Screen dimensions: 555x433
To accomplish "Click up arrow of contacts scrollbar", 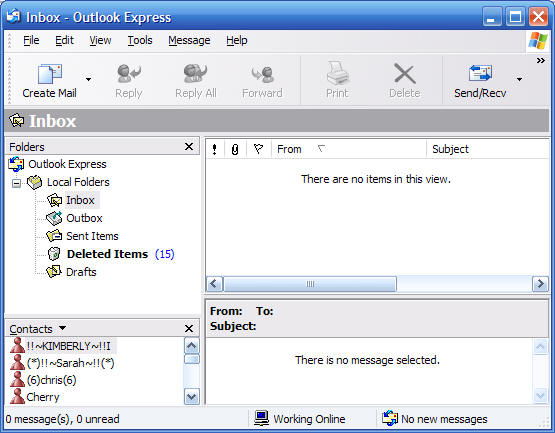I will (191, 346).
